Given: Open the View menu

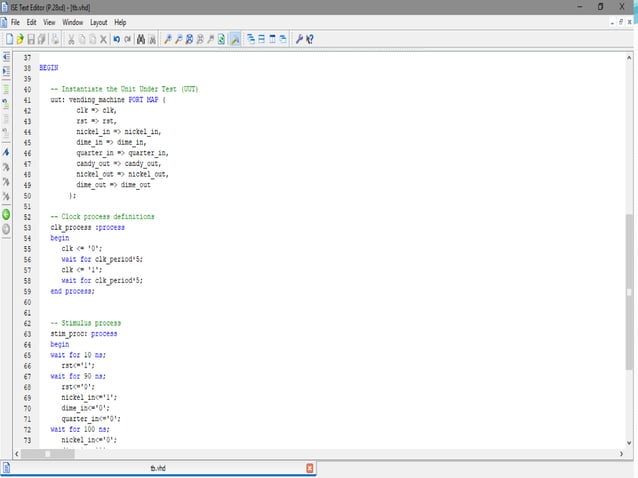Looking at the screenshot, I should (49, 22).
